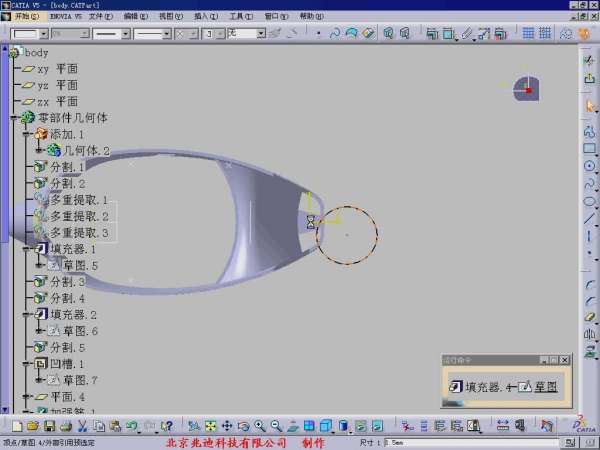Click the Save icon in bottom toolbar

click(49, 426)
